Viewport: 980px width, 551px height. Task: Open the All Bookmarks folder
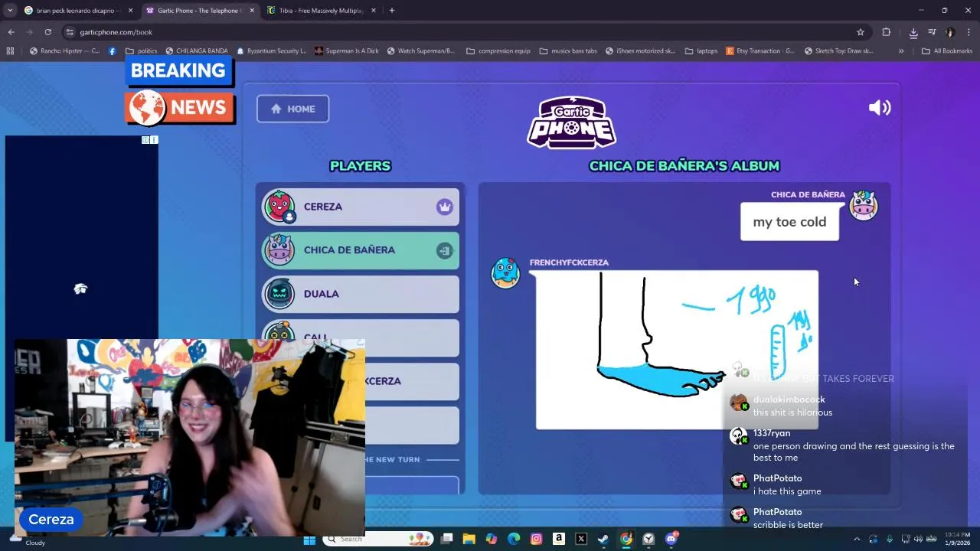pyautogui.click(x=947, y=51)
